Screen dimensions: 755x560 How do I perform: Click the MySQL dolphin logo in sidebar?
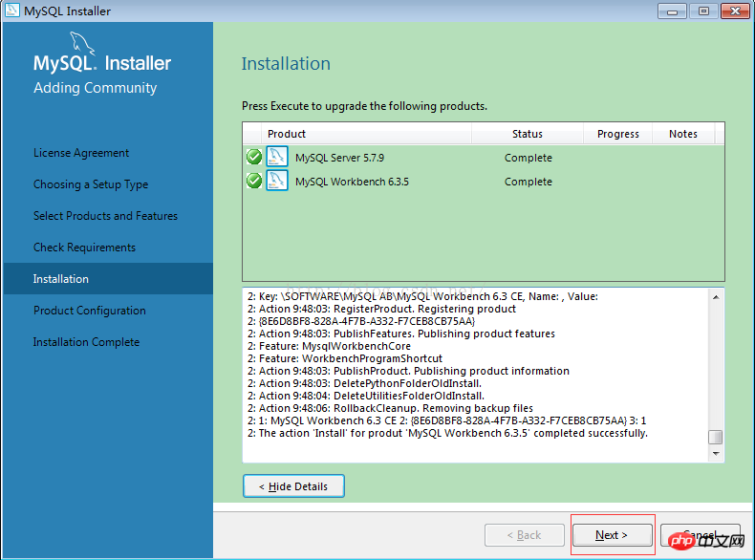82,43
